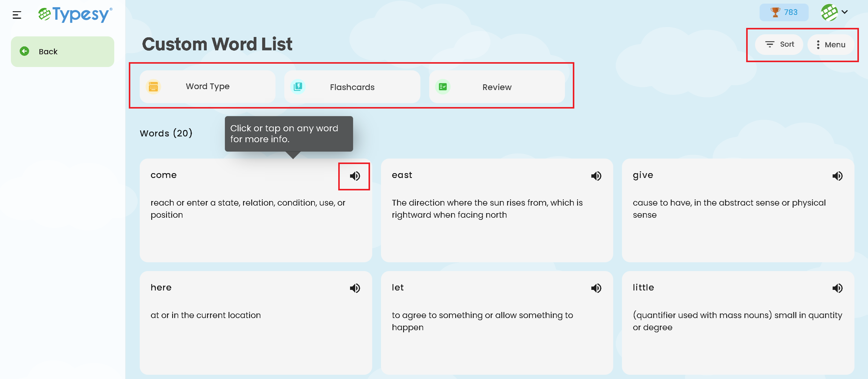Open the Review activity
868x379 pixels.
[x=497, y=87]
